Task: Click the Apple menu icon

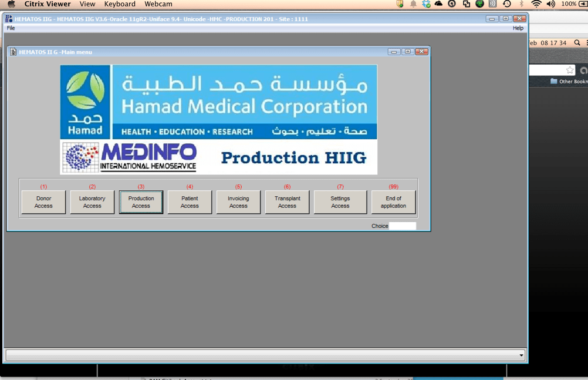Action: tap(11, 4)
